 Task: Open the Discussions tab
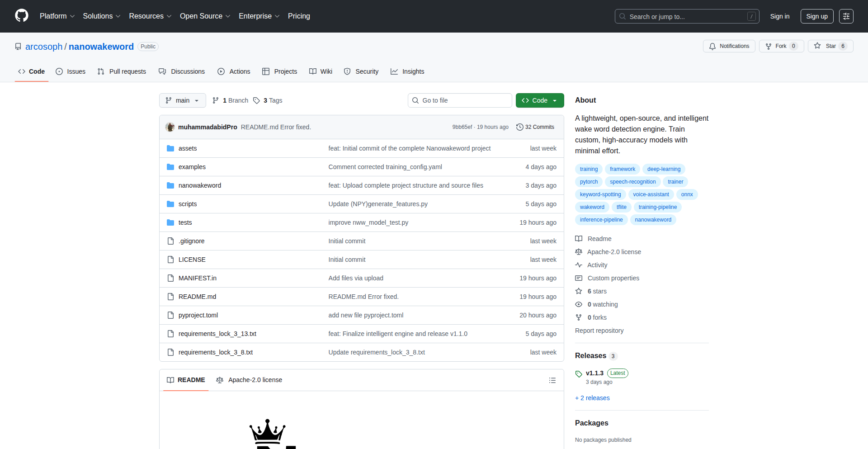(182, 71)
